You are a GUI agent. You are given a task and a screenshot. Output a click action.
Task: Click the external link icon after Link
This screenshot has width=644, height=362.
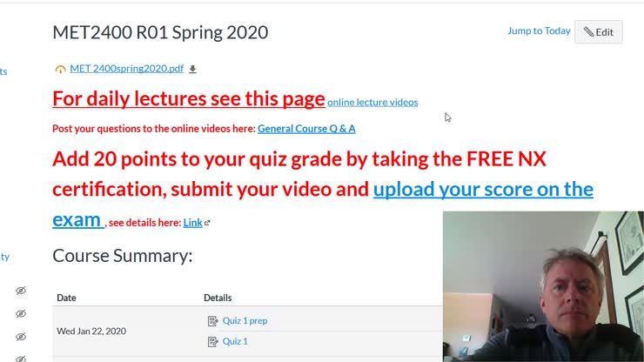click(207, 223)
